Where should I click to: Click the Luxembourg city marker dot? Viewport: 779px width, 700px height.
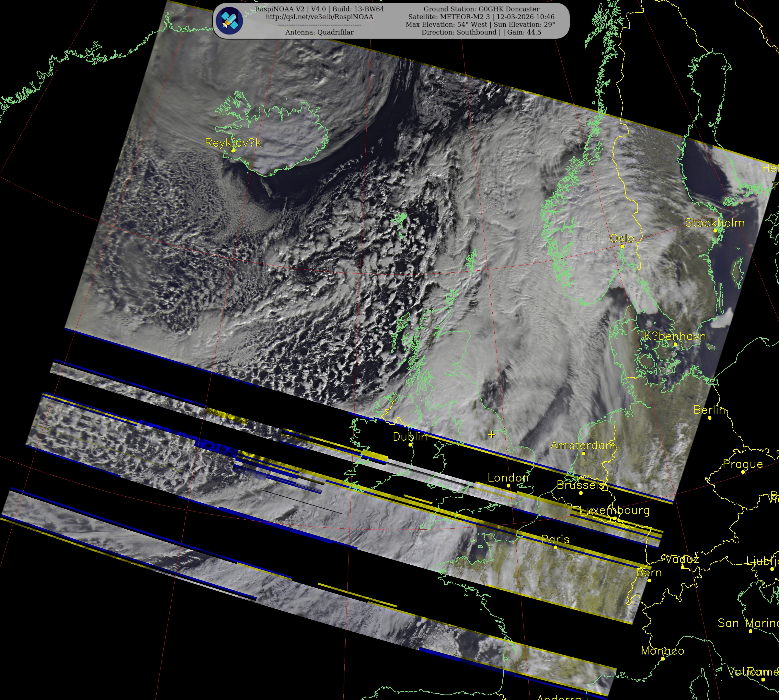[615, 518]
